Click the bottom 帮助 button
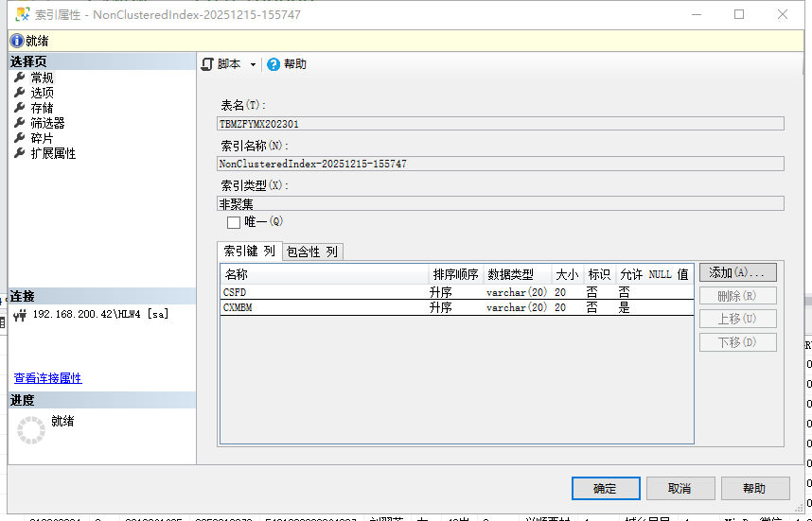 click(x=755, y=489)
